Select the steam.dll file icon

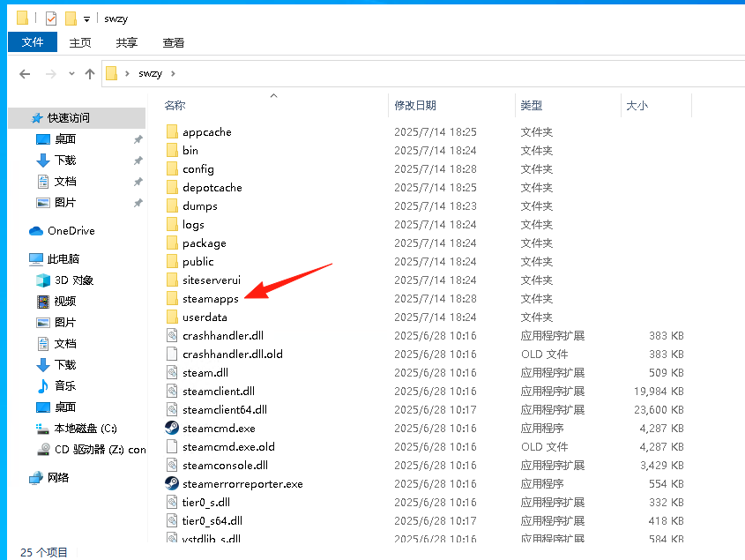pos(172,373)
